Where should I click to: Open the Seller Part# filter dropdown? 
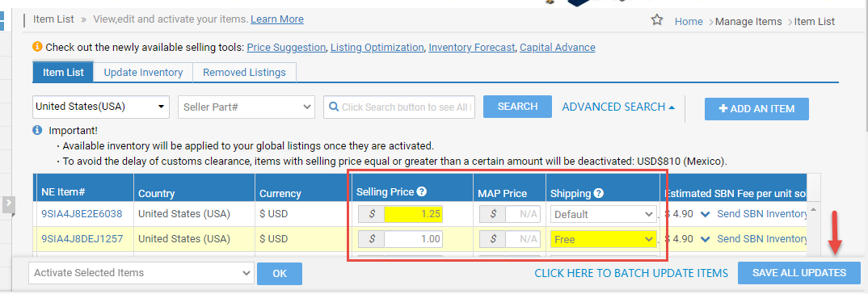[x=246, y=107]
